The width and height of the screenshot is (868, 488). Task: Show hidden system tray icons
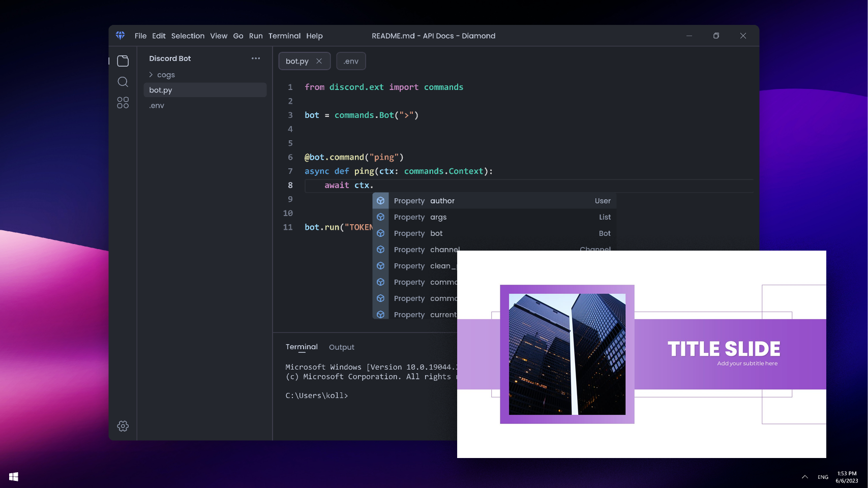pyautogui.click(x=804, y=477)
